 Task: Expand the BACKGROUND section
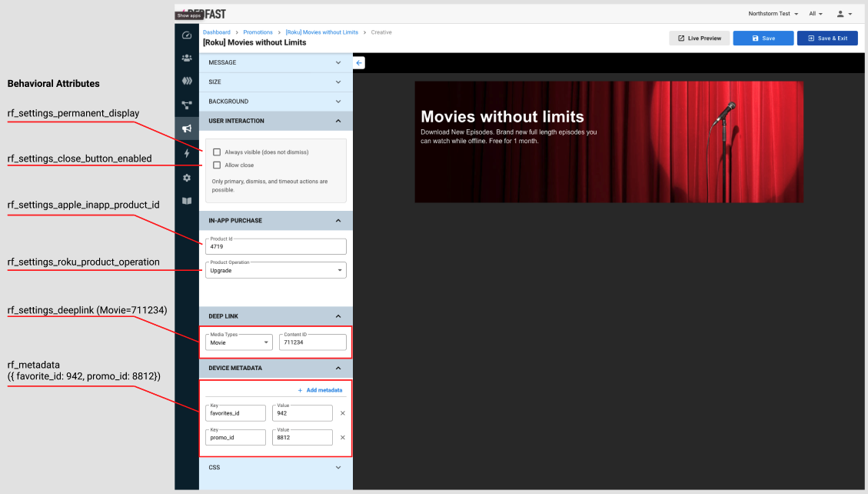[276, 102]
